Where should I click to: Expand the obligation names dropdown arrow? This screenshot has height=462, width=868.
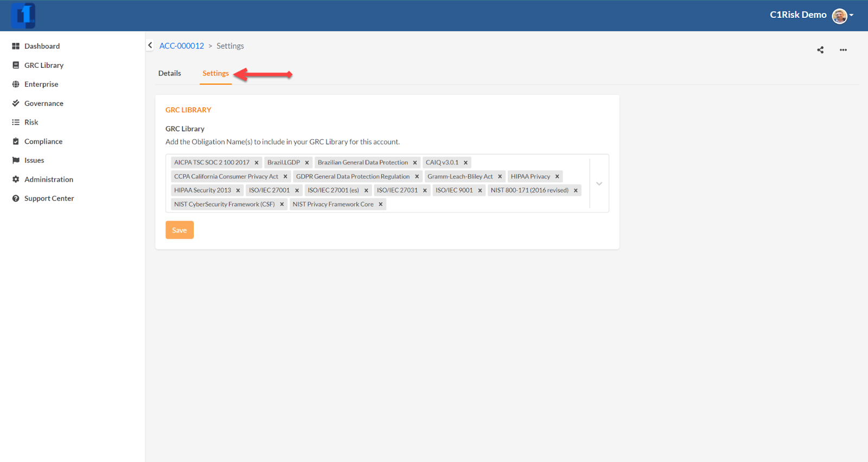(599, 183)
